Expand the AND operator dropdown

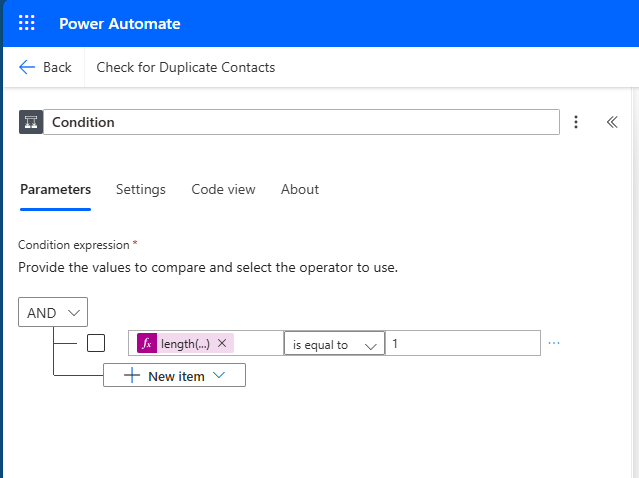click(x=53, y=312)
